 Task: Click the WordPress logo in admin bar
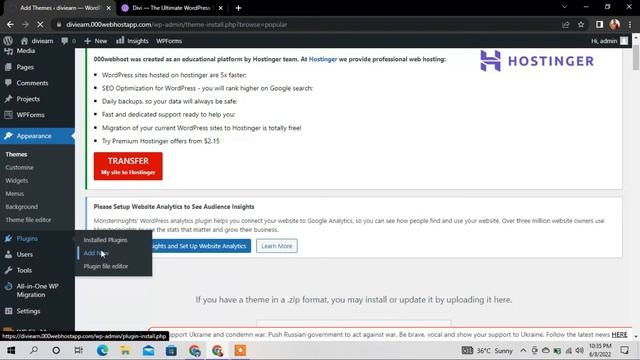pos(8,41)
